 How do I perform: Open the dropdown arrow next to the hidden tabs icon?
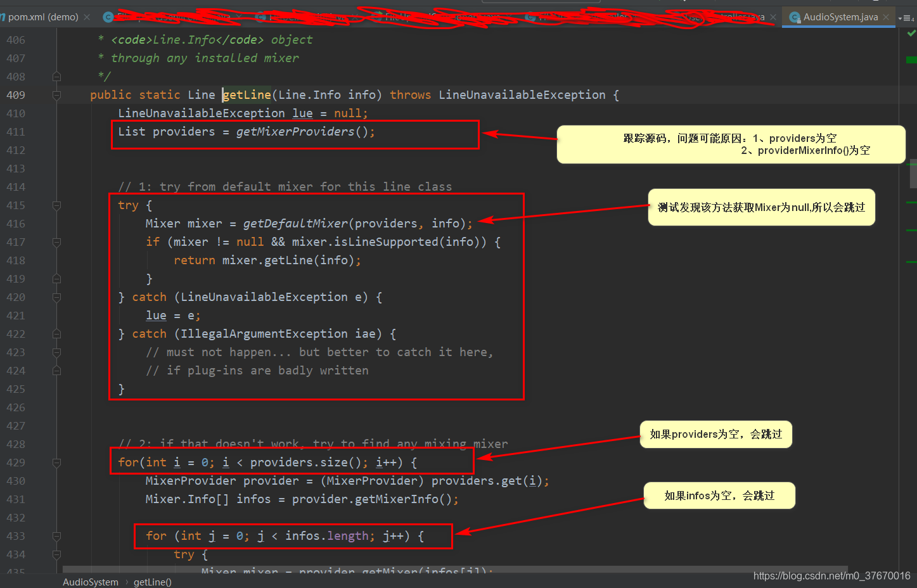tap(901, 17)
